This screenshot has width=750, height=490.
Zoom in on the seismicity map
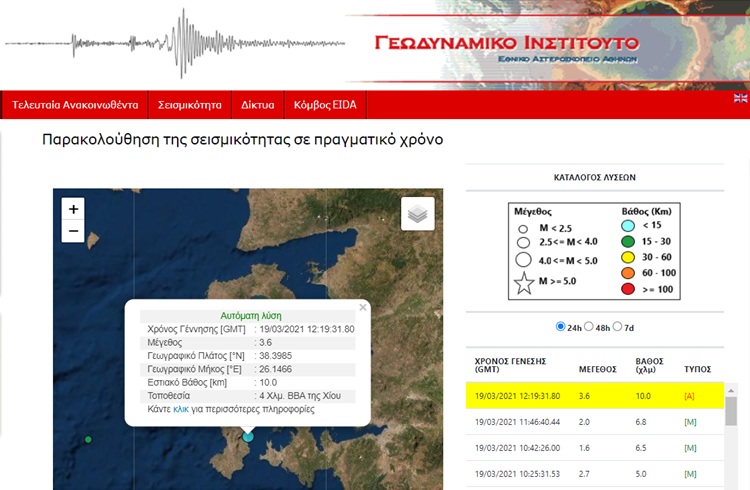pos(73,209)
